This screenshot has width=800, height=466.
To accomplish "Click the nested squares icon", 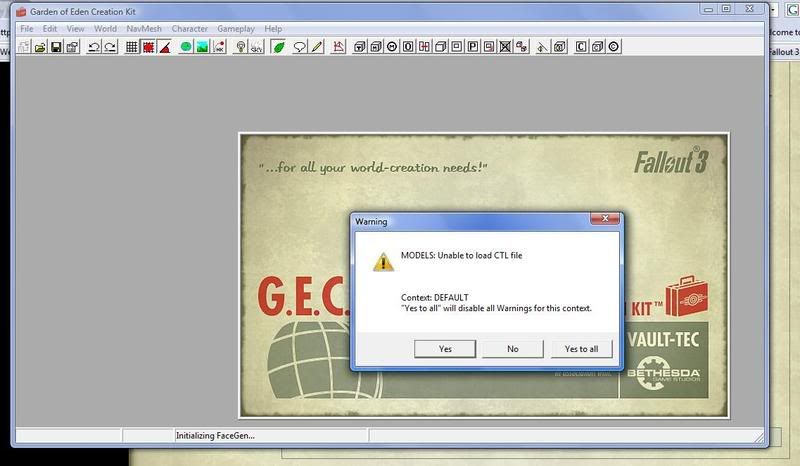I will tap(457, 47).
